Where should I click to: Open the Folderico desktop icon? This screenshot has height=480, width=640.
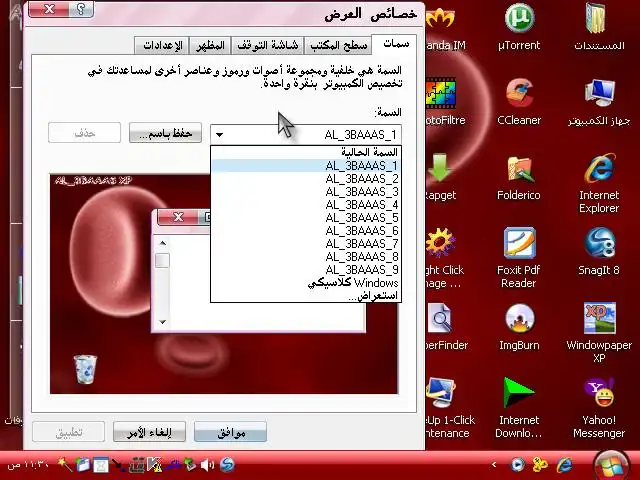point(519,177)
